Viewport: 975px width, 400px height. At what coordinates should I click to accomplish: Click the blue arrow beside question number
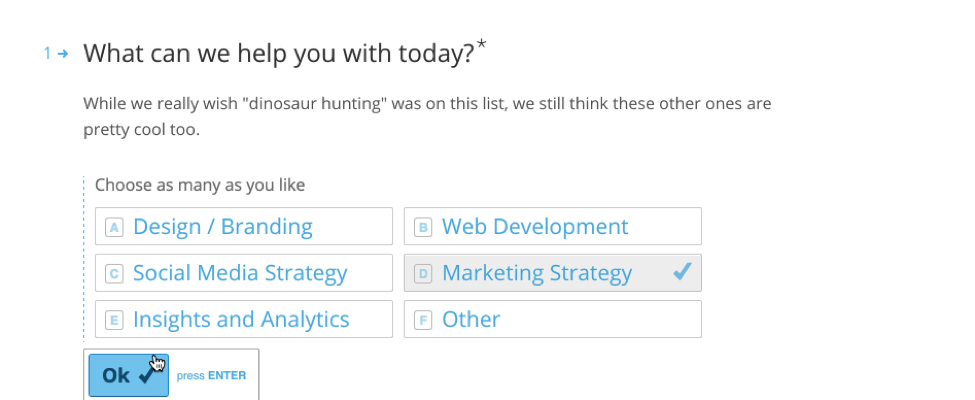tap(62, 54)
